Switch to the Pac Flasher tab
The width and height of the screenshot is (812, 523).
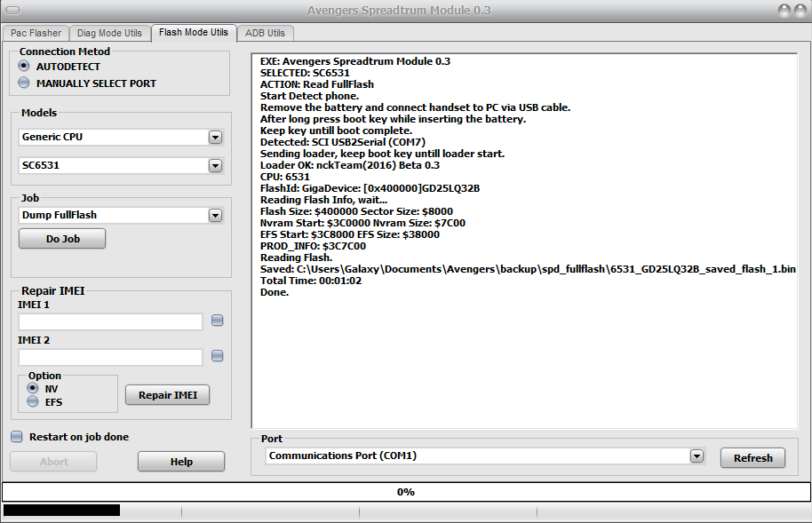click(x=36, y=33)
